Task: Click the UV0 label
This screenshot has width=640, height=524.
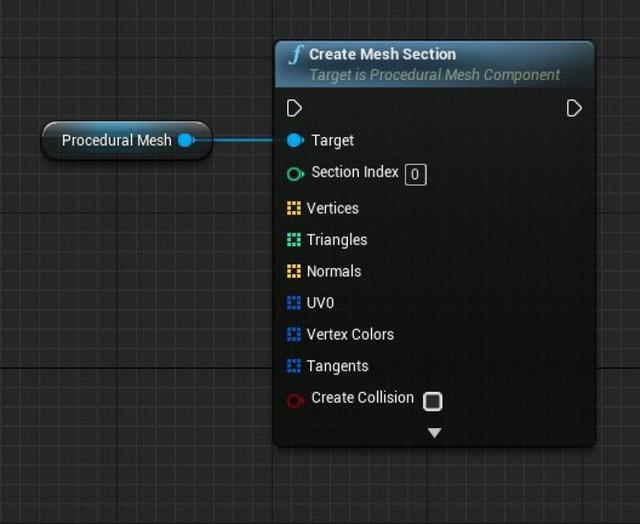Action: tap(320, 303)
